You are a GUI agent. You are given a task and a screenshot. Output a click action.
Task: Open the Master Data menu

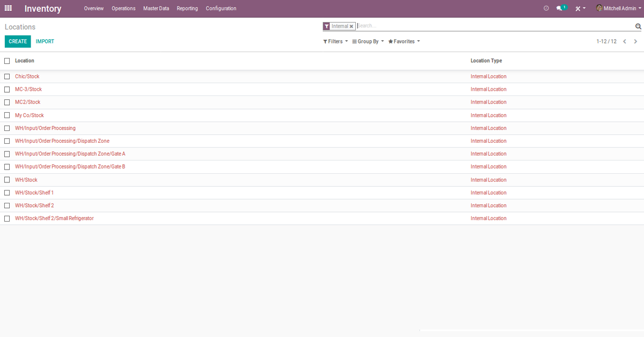point(156,9)
